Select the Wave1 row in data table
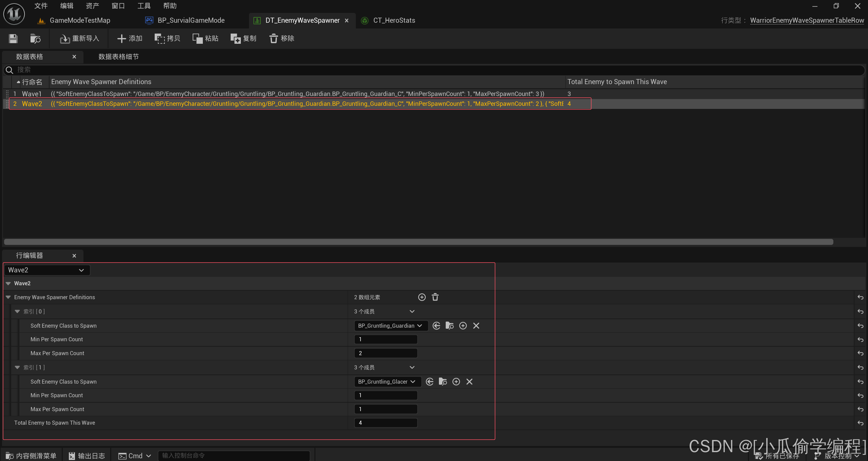Screen dimensions: 868x461 pyautogui.click(x=32, y=94)
